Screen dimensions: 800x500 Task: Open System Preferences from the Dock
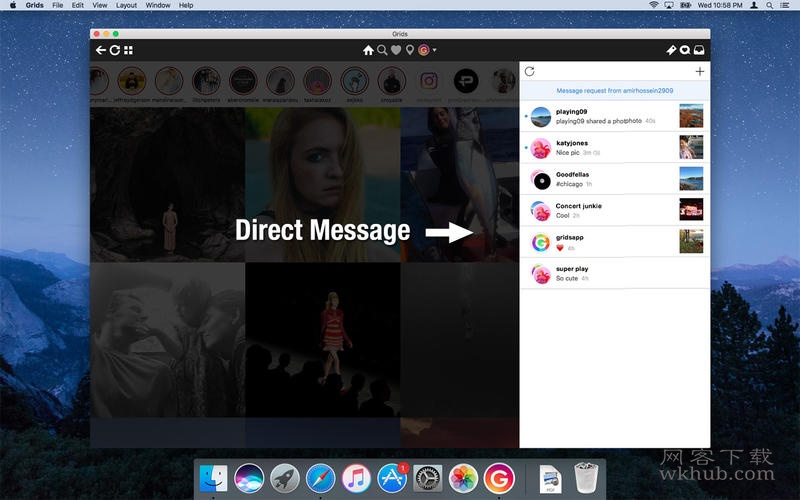(428, 478)
